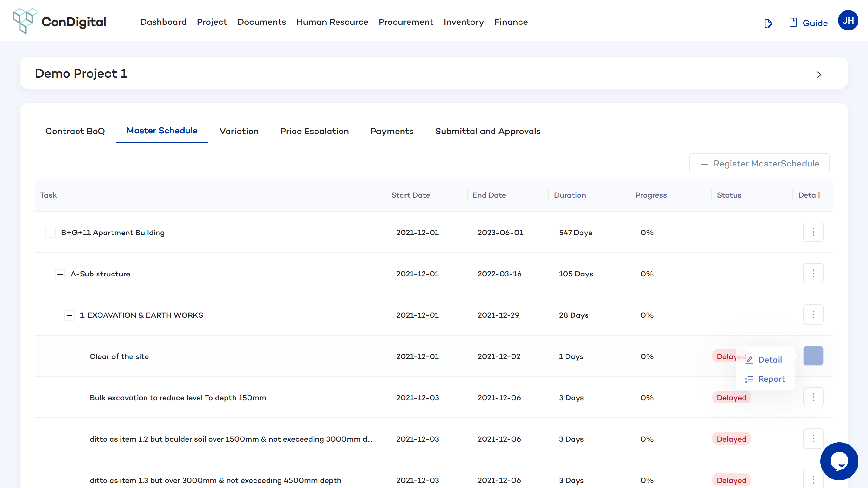The image size is (868, 488).
Task: Click the Register MasterSchedule button
Action: pos(759,163)
